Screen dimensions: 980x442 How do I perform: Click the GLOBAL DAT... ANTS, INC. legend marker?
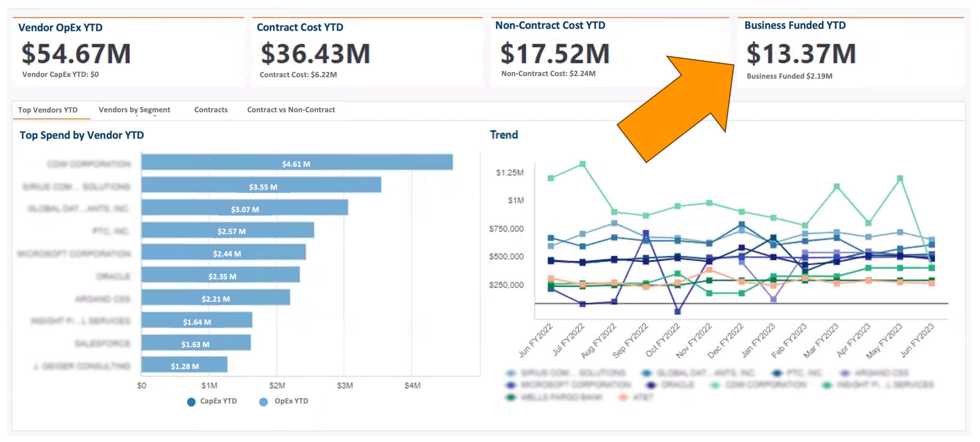(647, 373)
